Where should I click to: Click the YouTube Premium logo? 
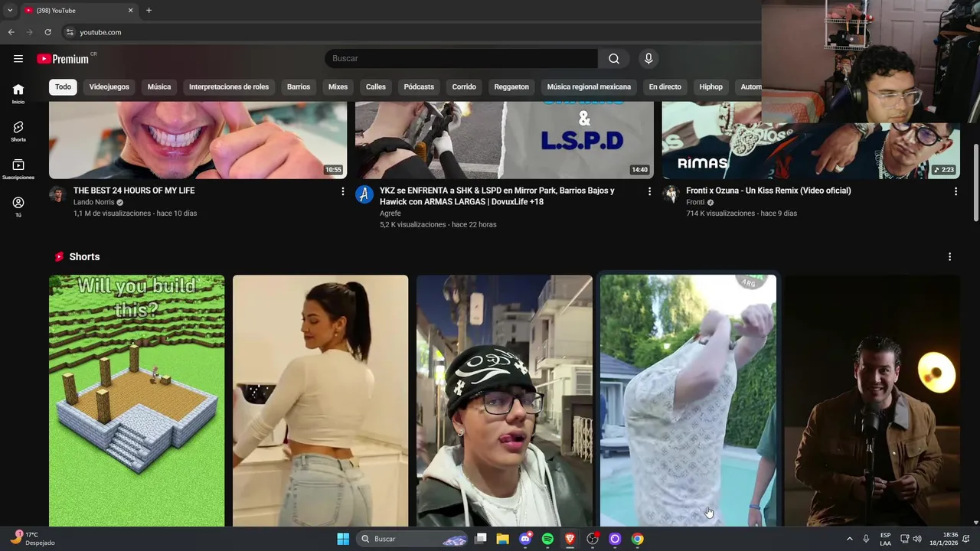[x=64, y=59]
